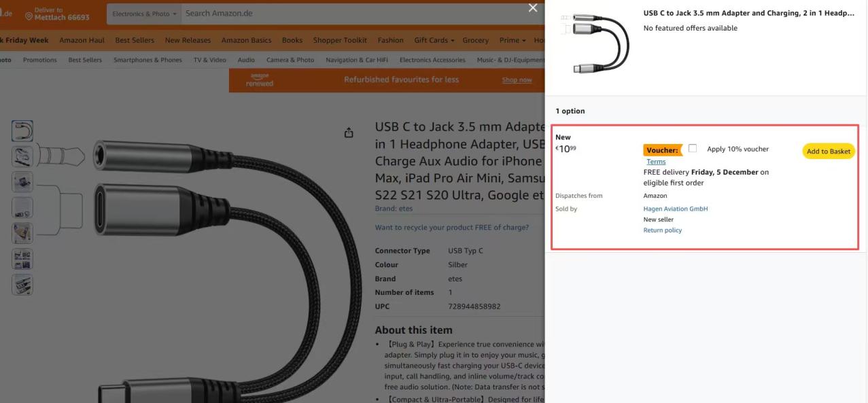Expand the Prime dropdown menu
868x403 pixels.
513,40
